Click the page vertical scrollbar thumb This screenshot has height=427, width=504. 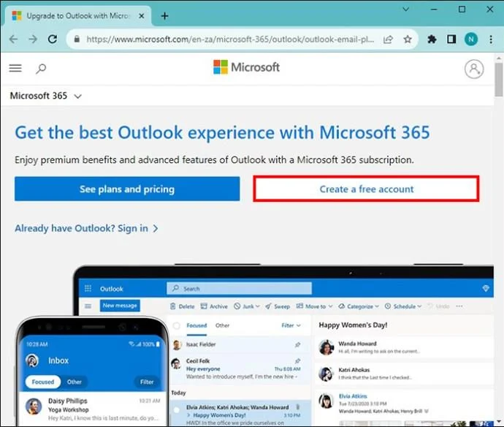pyautogui.click(x=499, y=80)
